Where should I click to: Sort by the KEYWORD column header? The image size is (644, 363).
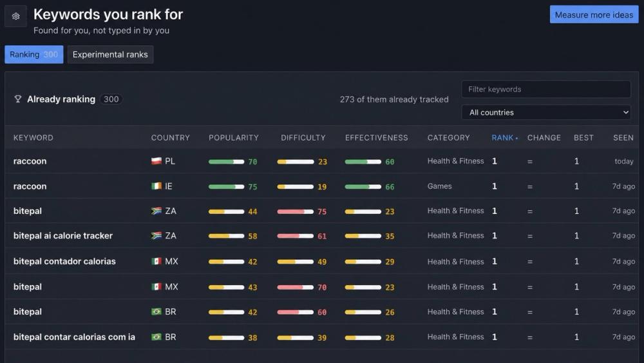point(33,138)
